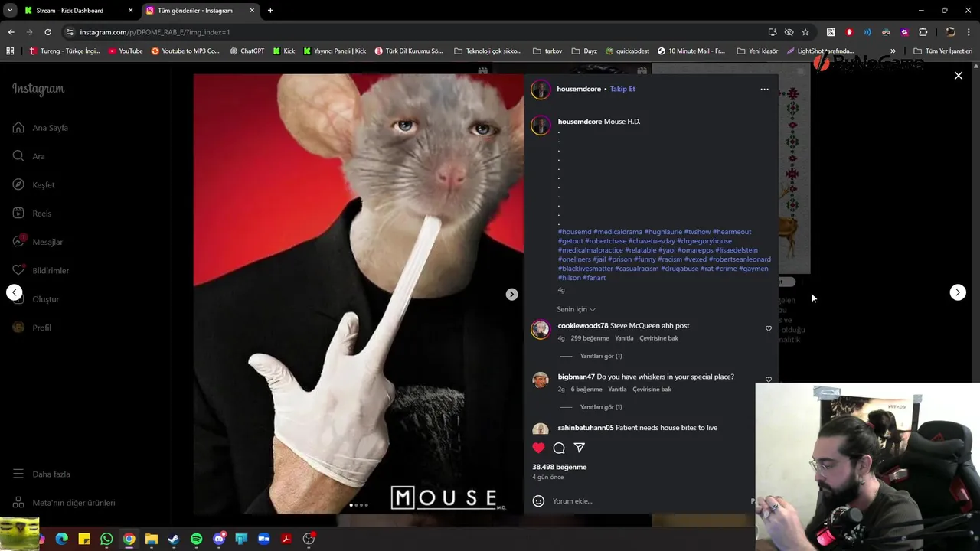This screenshot has width=980, height=551.
Task: Reload the page
Action: [47, 32]
